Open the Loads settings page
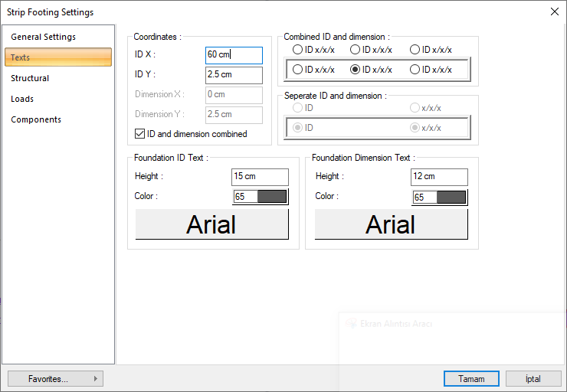The image size is (567, 392). coord(22,99)
